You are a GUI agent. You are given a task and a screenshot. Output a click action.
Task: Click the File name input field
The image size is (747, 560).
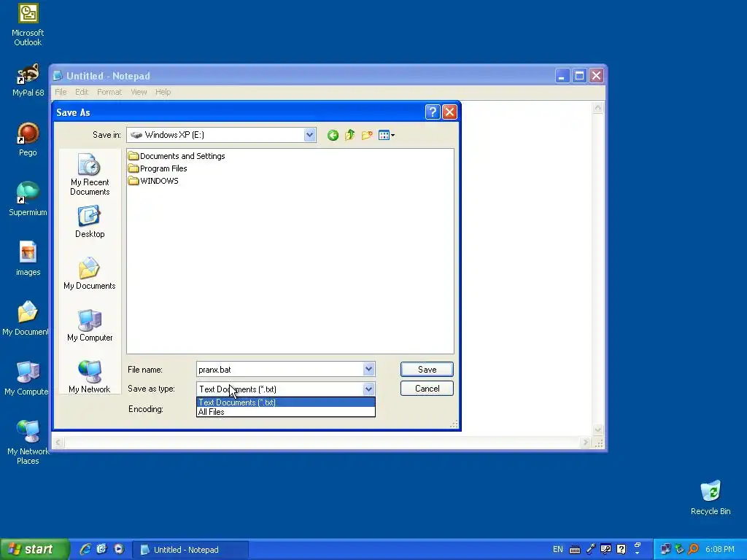pyautogui.click(x=279, y=369)
